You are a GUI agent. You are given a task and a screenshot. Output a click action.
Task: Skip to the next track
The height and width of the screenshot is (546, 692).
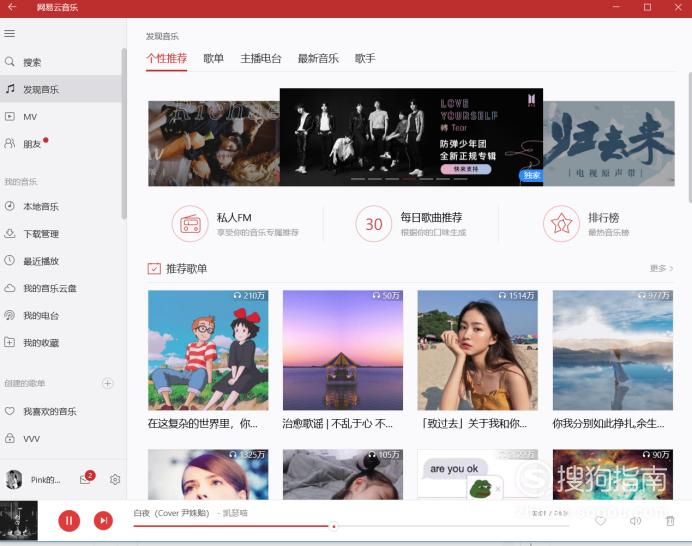point(103,520)
